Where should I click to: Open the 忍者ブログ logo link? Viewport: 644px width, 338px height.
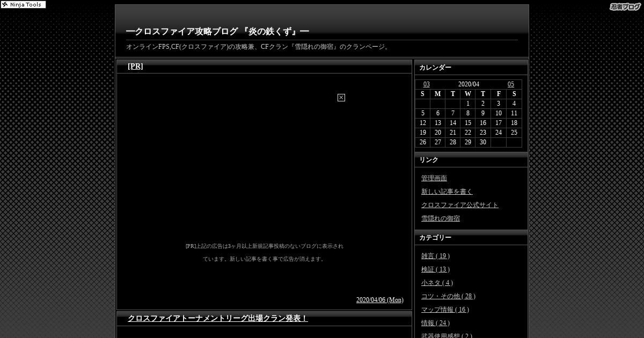pos(625,6)
